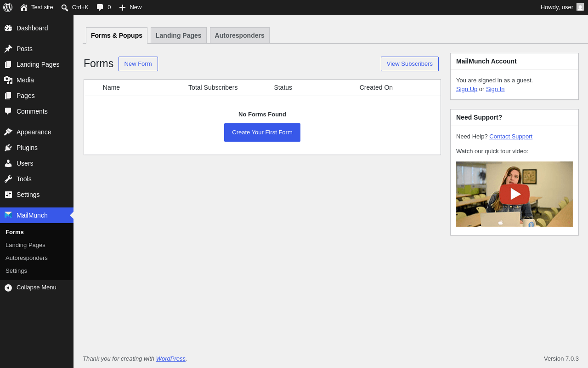588x368 pixels.
Task: Click the Need Support? panel heading
Action: (x=479, y=117)
